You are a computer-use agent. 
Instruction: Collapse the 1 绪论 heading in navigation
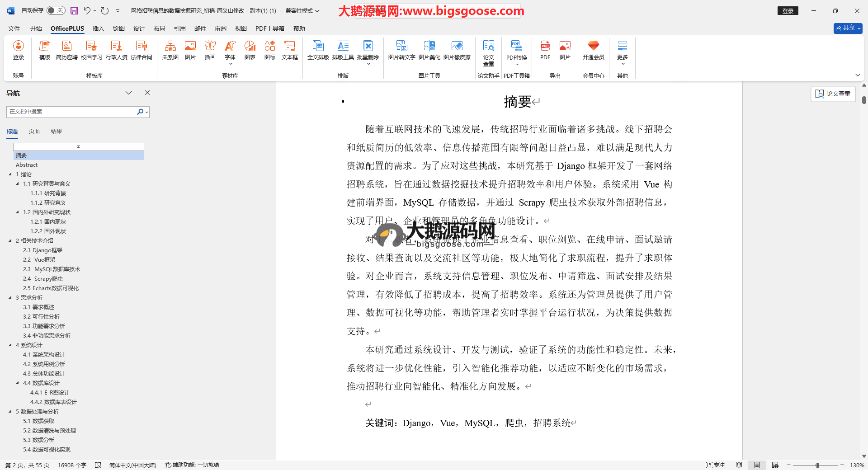pos(10,174)
